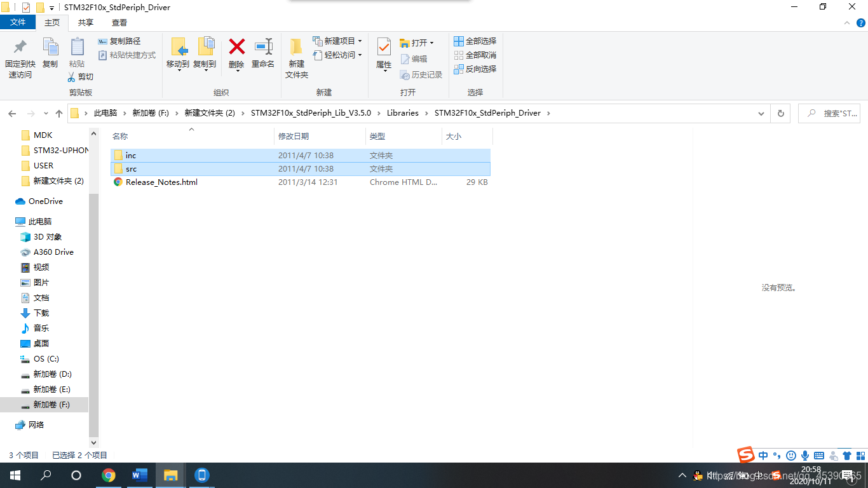Click Select all (全部选择)
The height and width of the screenshot is (488, 868).
tap(475, 41)
